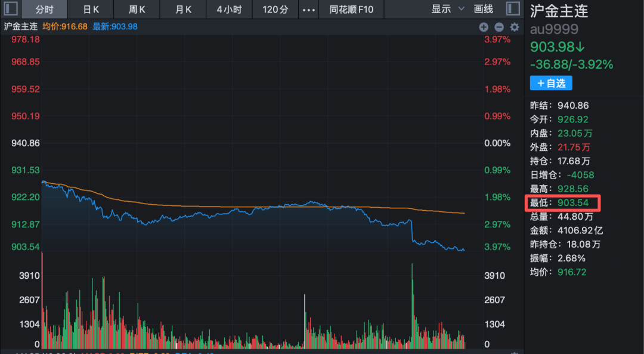The width and height of the screenshot is (644, 354).
Task: Select the 周K chart tab
Action: click(137, 9)
